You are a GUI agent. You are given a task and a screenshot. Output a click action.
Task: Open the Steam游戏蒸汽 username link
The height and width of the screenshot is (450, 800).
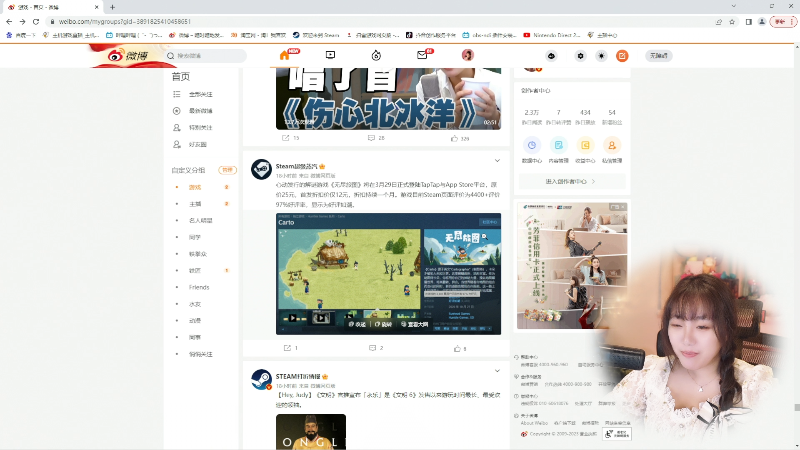pos(296,166)
